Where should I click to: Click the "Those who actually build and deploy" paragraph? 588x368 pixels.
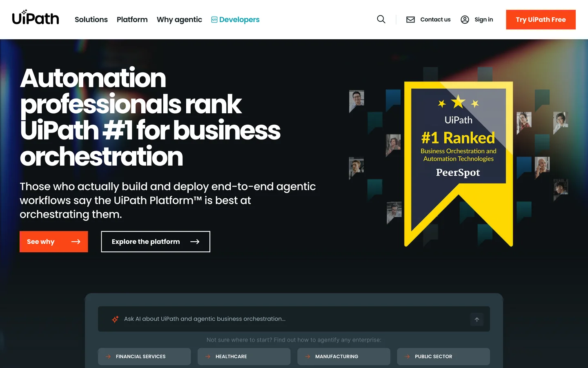click(168, 200)
